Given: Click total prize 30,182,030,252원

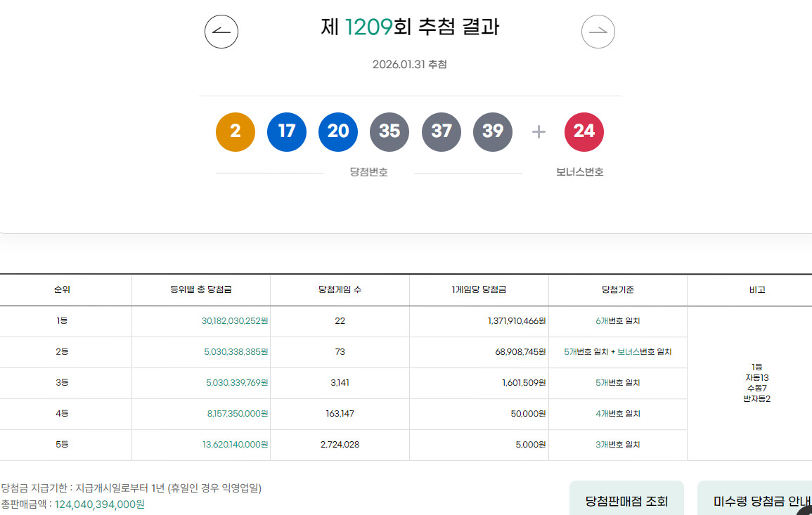Looking at the screenshot, I should (235, 321).
